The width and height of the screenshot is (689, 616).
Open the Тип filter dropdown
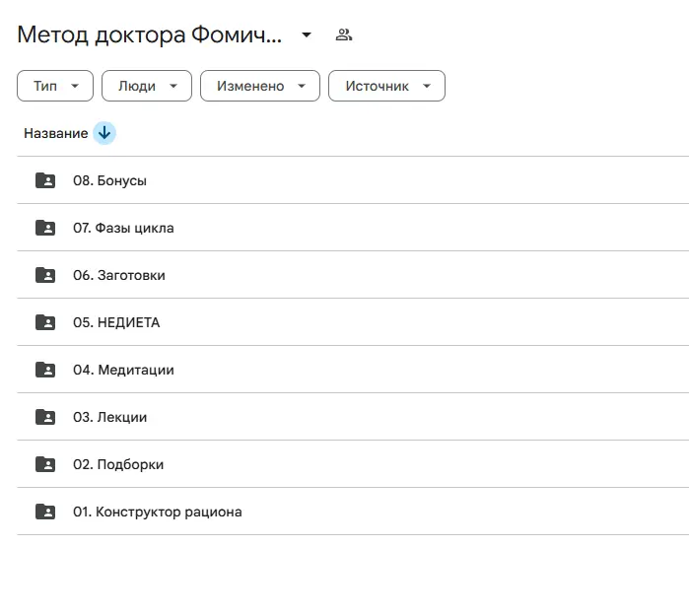point(55,86)
